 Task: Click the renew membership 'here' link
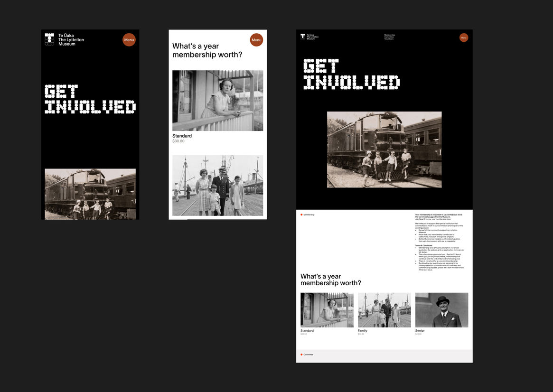[x=448, y=219]
